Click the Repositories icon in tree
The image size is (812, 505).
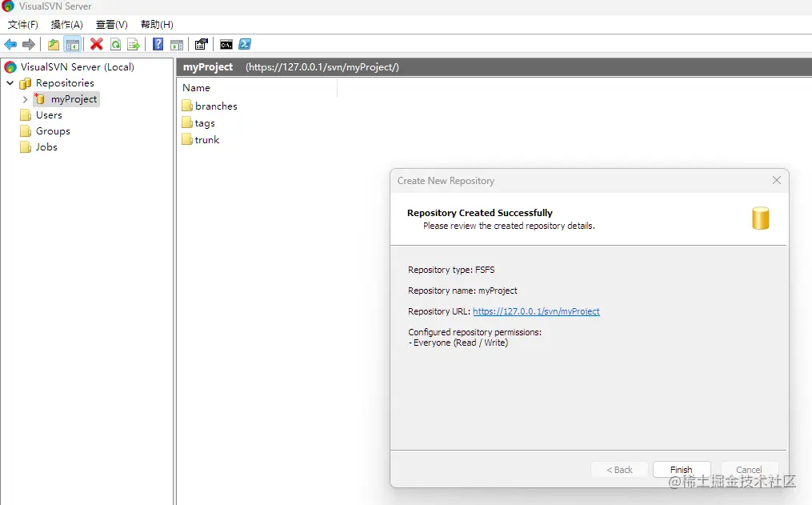pos(26,83)
